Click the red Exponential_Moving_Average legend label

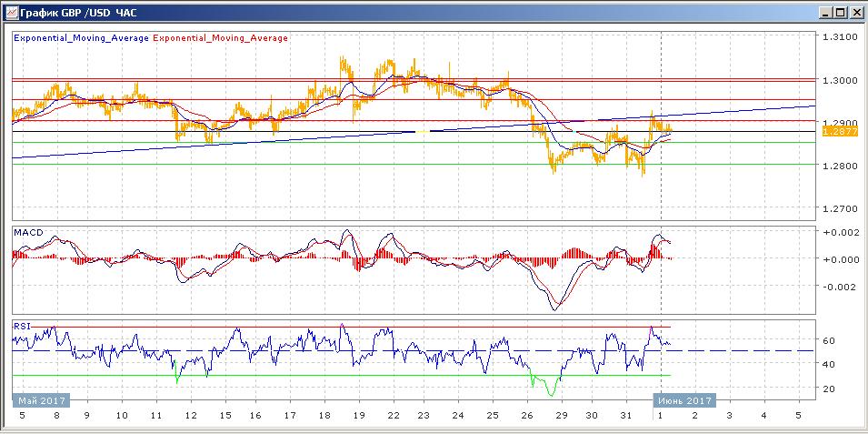click(x=220, y=38)
